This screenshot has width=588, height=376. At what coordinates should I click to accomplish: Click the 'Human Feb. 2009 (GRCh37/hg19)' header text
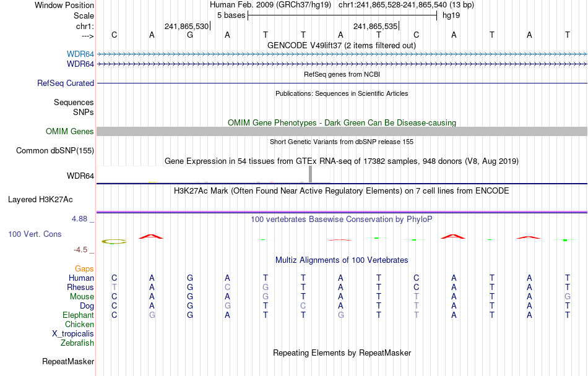coord(270,5)
